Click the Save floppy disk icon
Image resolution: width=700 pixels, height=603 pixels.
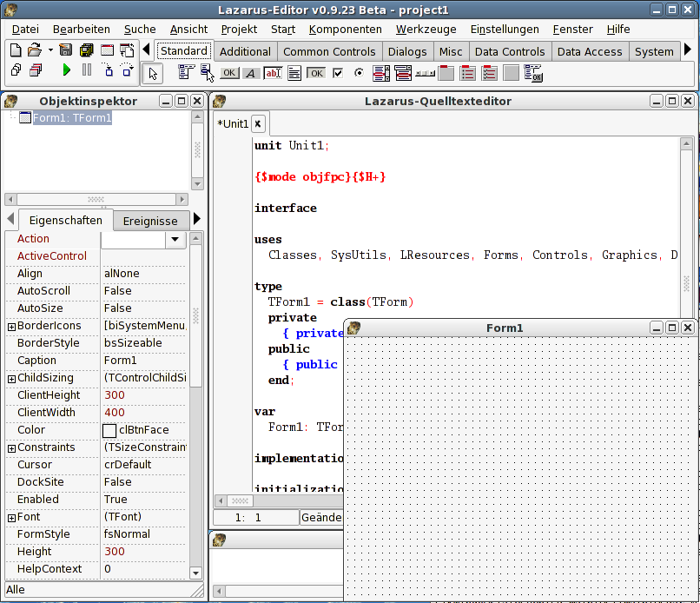(66, 50)
